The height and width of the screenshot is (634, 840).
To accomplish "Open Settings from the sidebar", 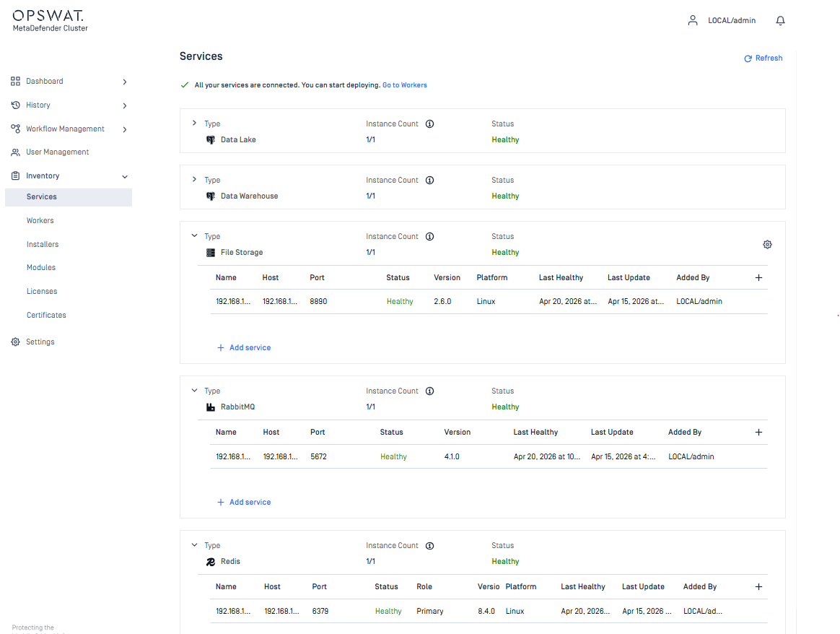I will (x=40, y=342).
